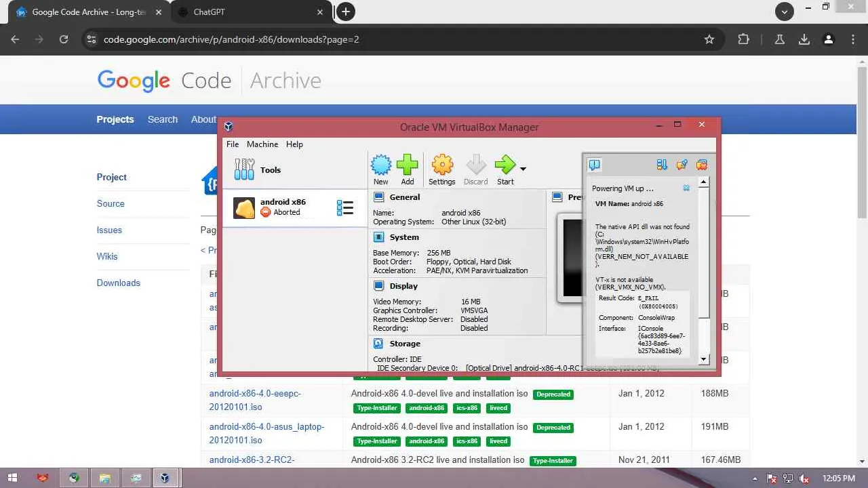Screen dimensions: 868x488
Task: Click the notification panel scroll up arrow
Action: 704,182
